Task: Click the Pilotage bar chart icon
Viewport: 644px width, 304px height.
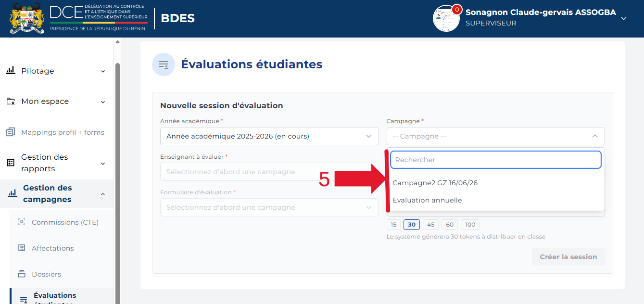Action: 11,71
